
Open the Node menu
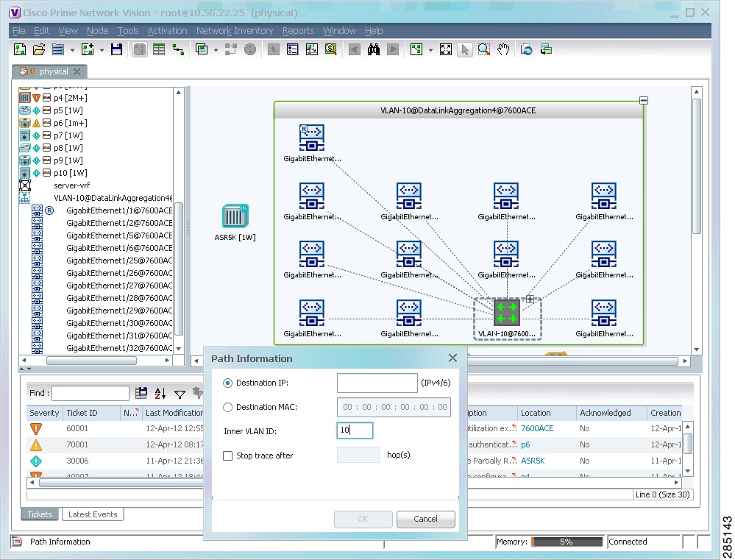tap(98, 30)
